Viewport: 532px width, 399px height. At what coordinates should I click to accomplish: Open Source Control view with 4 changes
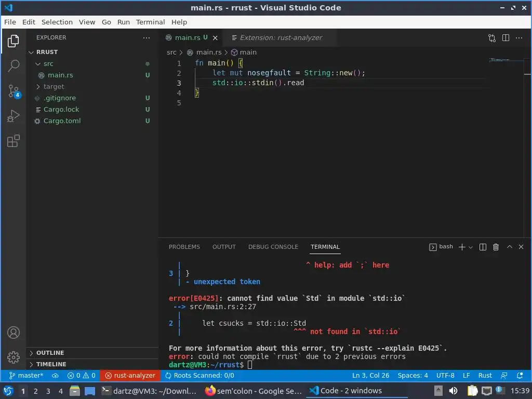coord(14,91)
